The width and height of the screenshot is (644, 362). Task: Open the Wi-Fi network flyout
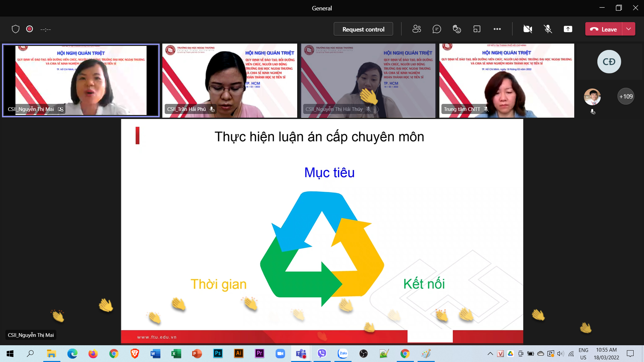(571, 354)
